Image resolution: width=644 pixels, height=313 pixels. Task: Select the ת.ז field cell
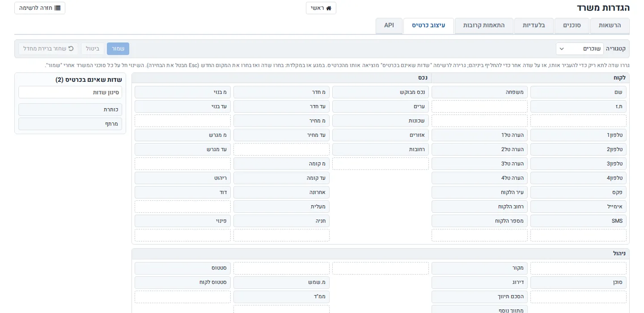point(578,106)
